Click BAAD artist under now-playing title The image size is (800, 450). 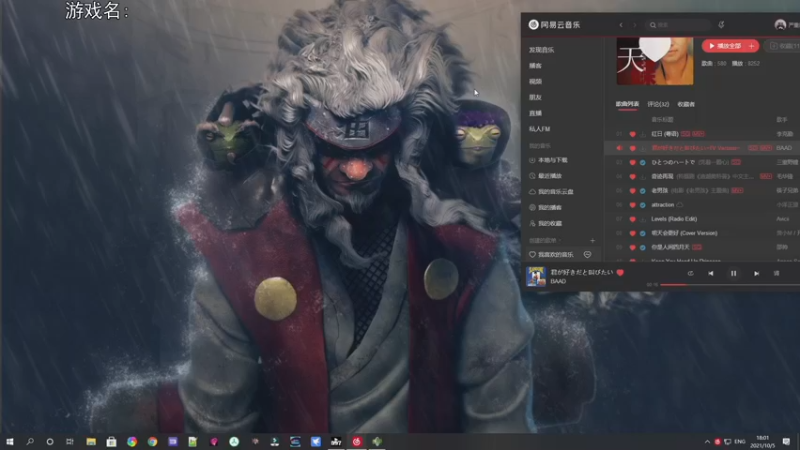pos(558,281)
